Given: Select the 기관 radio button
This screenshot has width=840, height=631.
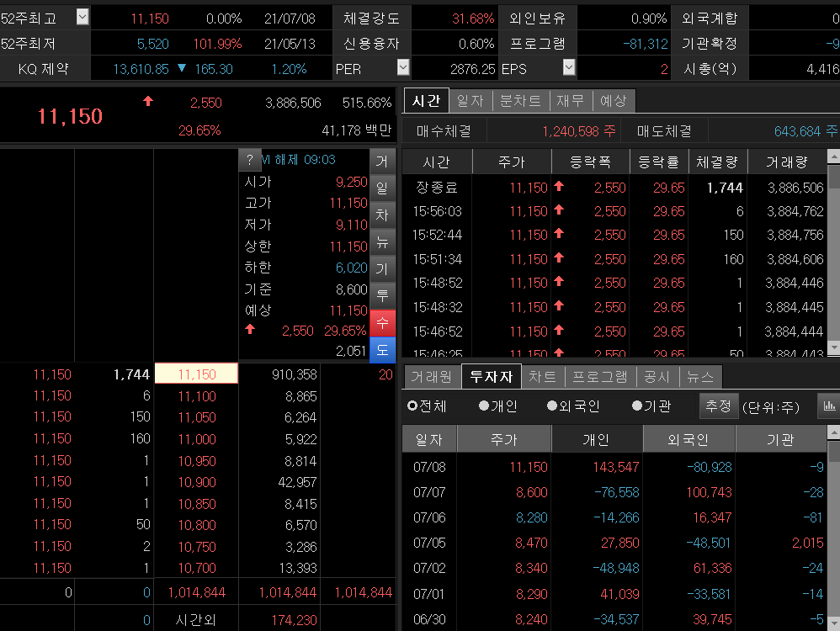Looking at the screenshot, I should tap(637, 406).
